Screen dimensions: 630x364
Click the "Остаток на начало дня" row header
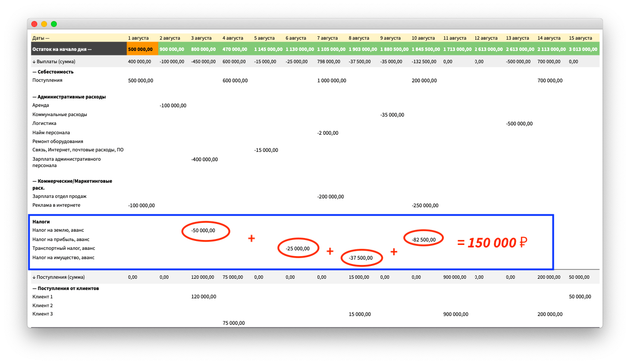pyautogui.click(x=62, y=49)
